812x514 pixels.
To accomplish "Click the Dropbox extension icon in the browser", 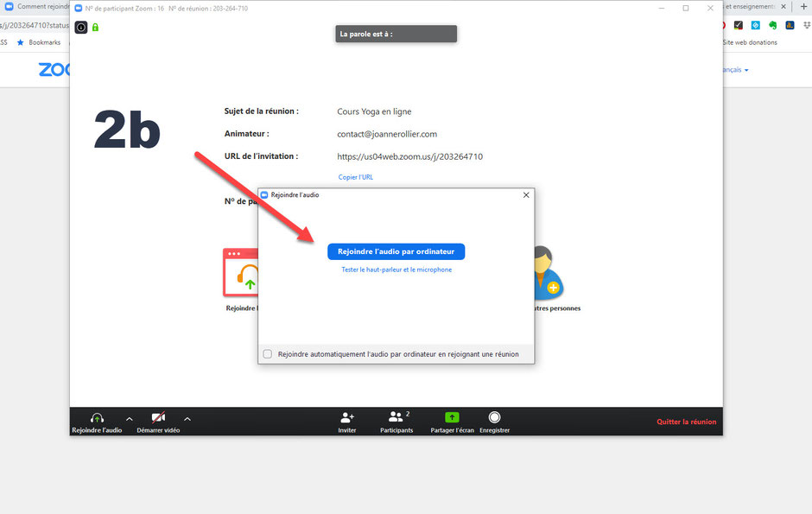I will [807, 25].
